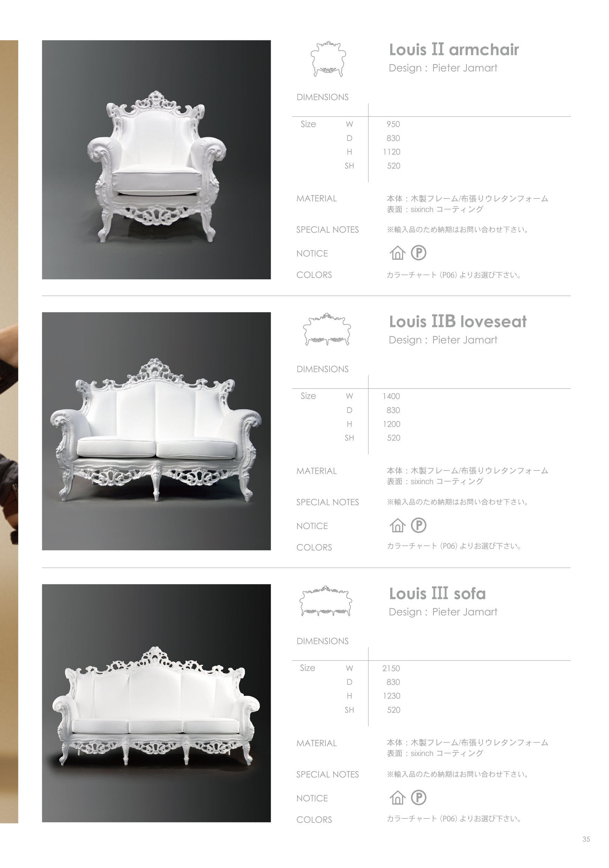The height and width of the screenshot is (868, 609).
Task: Open the Louis III sofa product photo
Action: 156,703
